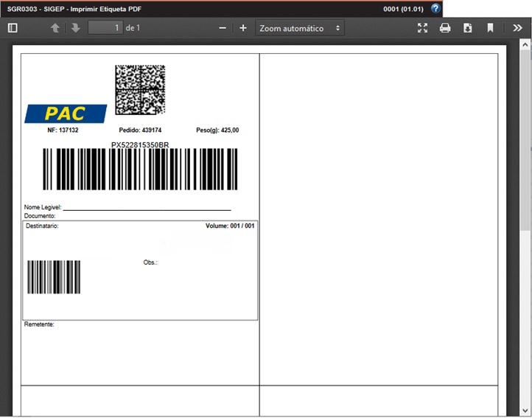Download the PDF file

click(x=467, y=28)
